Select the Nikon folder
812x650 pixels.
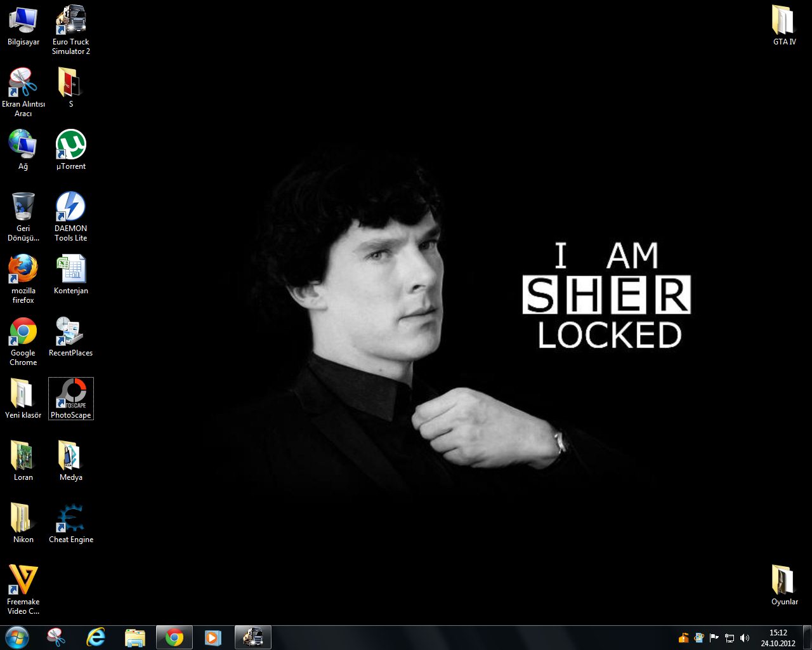click(x=23, y=523)
